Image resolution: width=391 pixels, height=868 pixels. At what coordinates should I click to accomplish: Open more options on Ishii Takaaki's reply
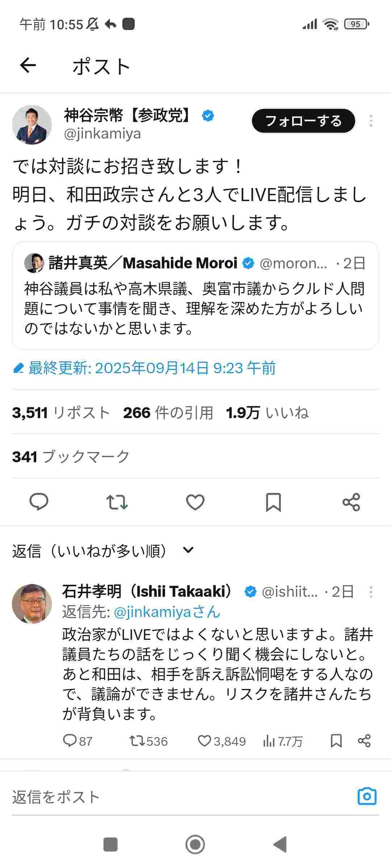(x=371, y=592)
